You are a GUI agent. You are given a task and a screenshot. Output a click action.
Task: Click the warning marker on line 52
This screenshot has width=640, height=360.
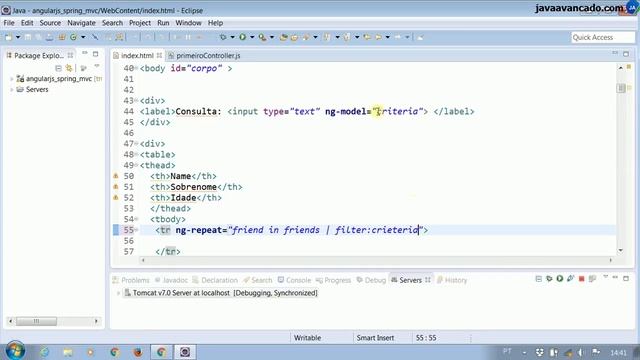click(116, 198)
